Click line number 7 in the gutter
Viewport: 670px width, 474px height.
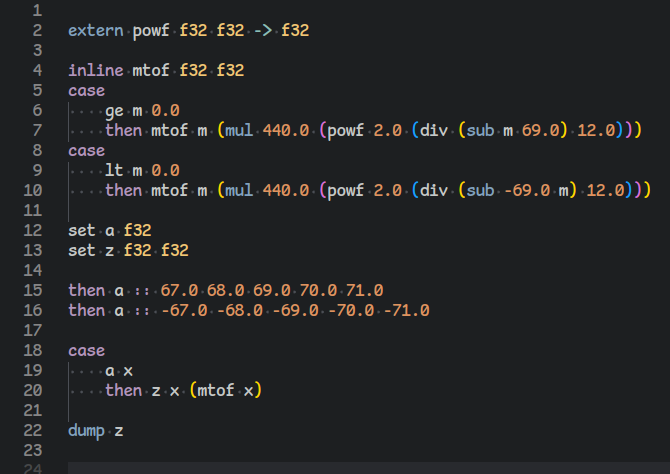[x=37, y=131]
